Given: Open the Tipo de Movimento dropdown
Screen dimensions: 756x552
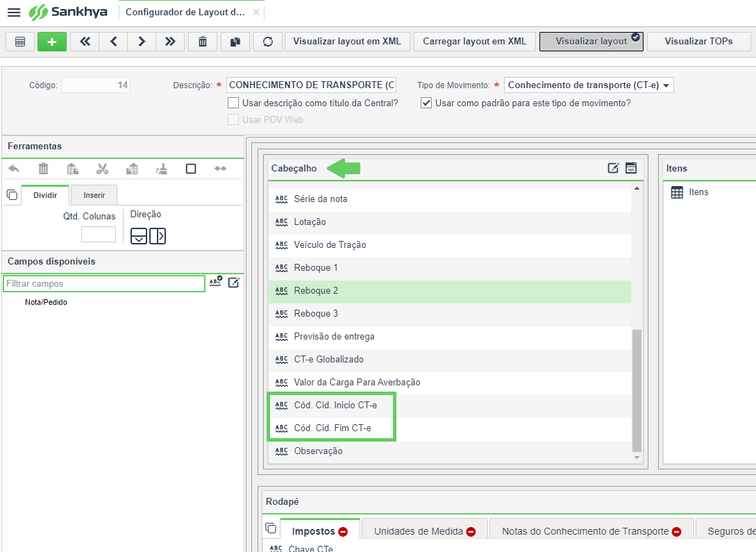Looking at the screenshot, I should pos(589,85).
